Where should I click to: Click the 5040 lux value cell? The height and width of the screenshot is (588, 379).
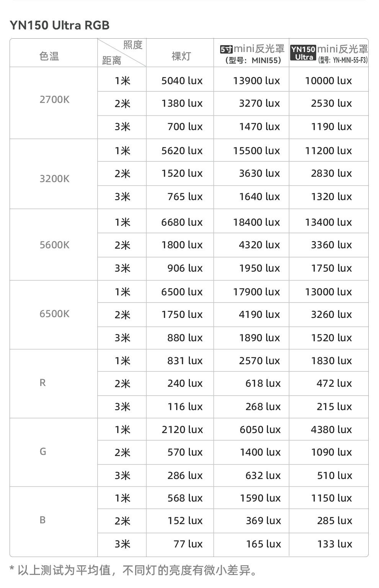182,81
